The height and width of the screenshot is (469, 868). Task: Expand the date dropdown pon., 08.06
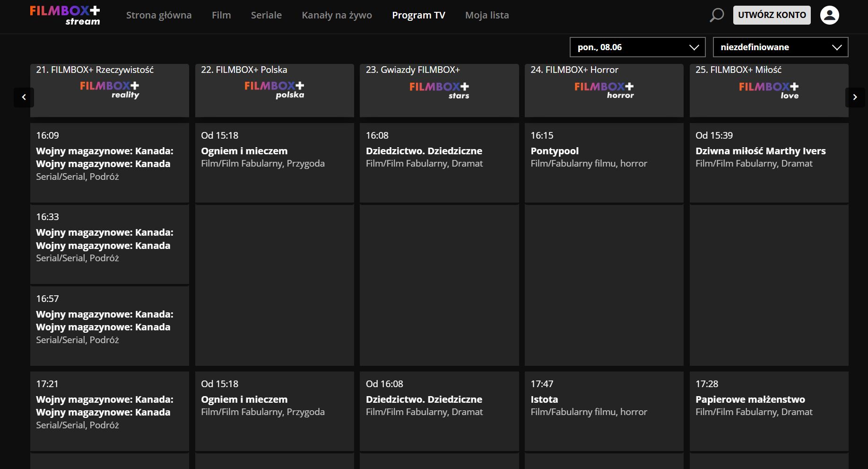pos(638,47)
